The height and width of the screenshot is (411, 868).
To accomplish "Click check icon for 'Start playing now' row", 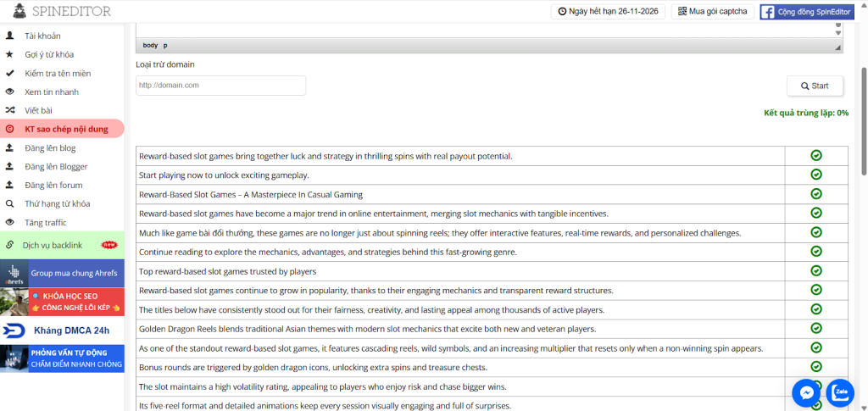I will click(816, 175).
